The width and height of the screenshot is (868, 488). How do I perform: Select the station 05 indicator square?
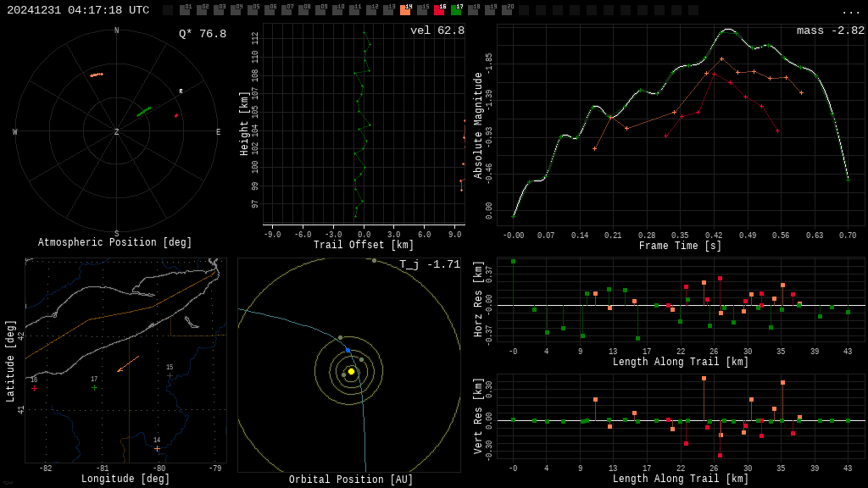[x=253, y=10]
